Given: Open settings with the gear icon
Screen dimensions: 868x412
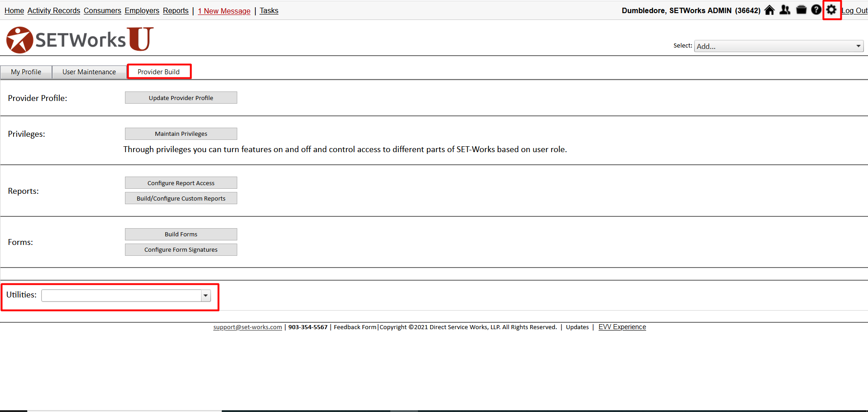Looking at the screenshot, I should click(x=832, y=10).
